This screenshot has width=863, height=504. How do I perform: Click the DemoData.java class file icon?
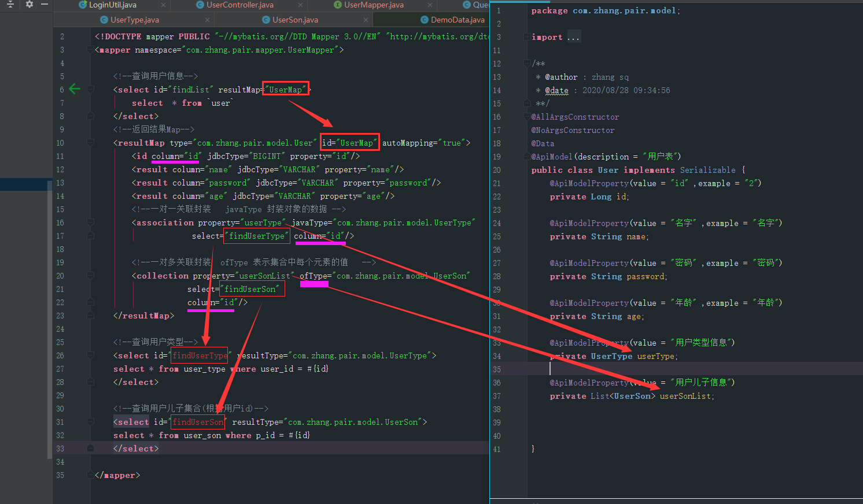(x=425, y=20)
